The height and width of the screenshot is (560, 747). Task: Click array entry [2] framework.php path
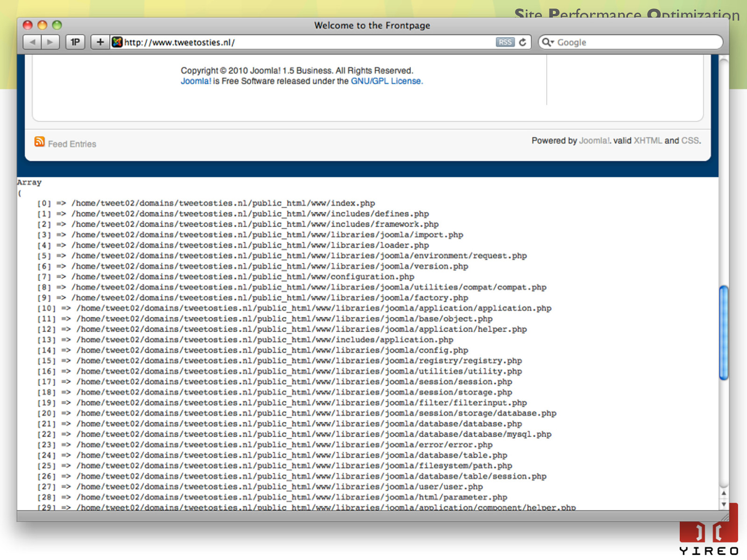pyautogui.click(x=255, y=224)
